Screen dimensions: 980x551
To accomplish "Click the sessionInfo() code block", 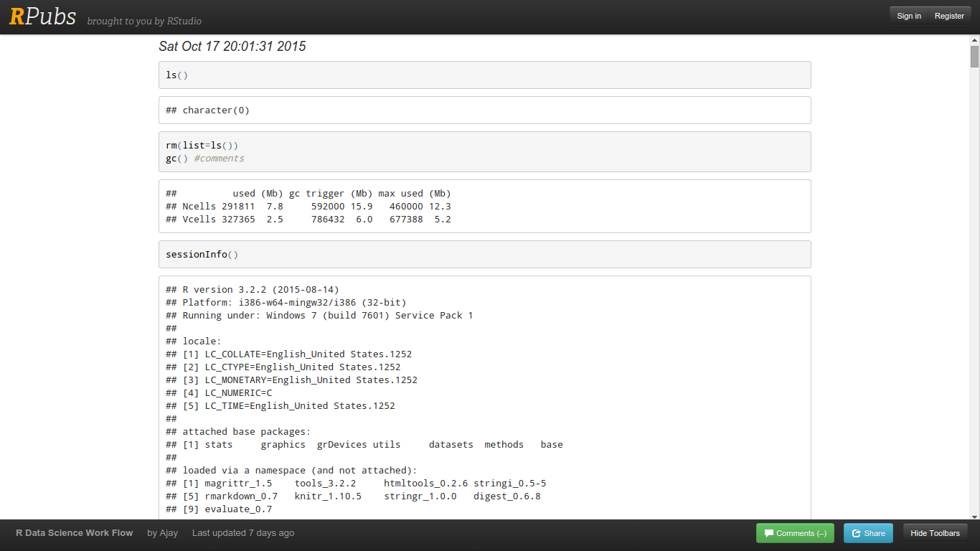I will pyautogui.click(x=484, y=255).
